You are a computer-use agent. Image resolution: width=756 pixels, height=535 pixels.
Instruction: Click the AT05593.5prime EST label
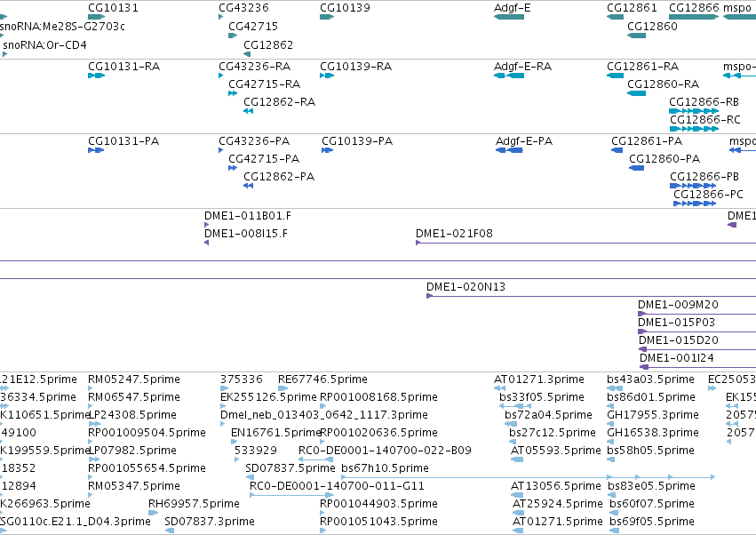(x=556, y=451)
